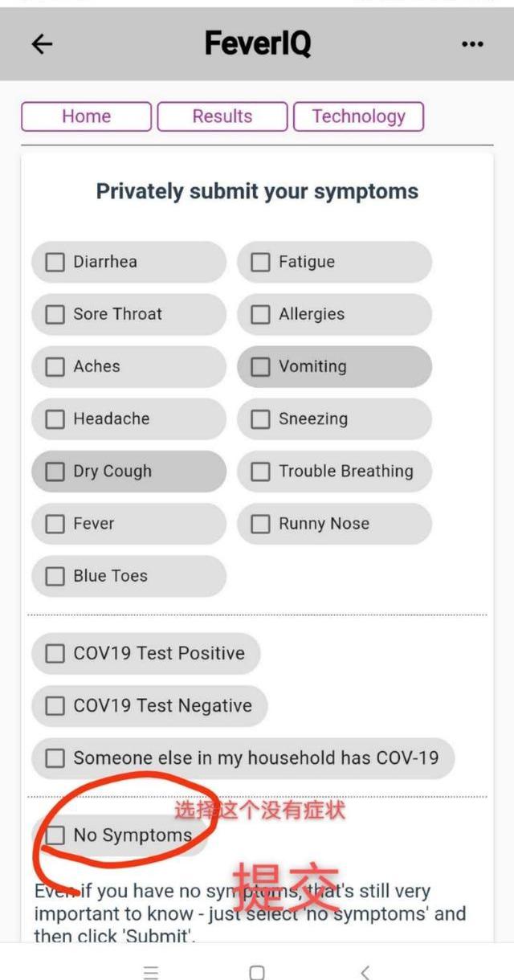Tap the Android home square icon
Viewport: 514px width, 980px height.
pos(257,973)
